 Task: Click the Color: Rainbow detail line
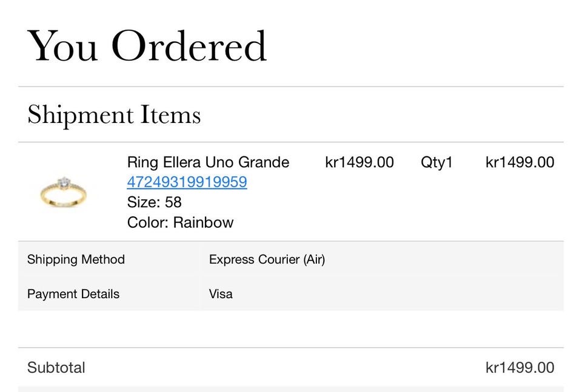tap(180, 222)
